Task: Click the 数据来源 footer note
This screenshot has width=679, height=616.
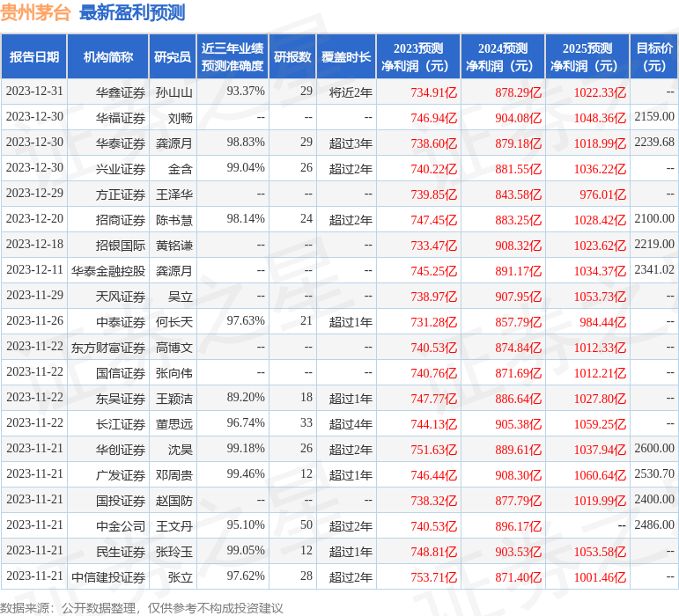Action: coord(142,608)
